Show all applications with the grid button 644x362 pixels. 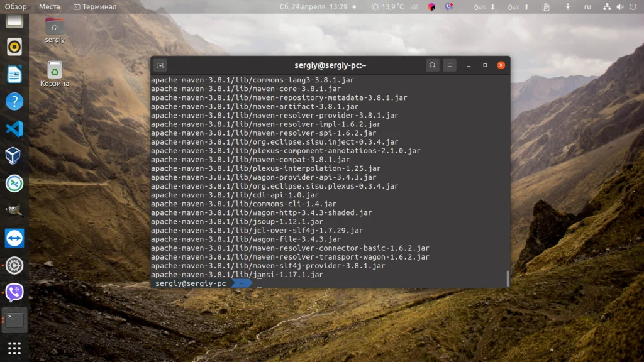click(14, 348)
